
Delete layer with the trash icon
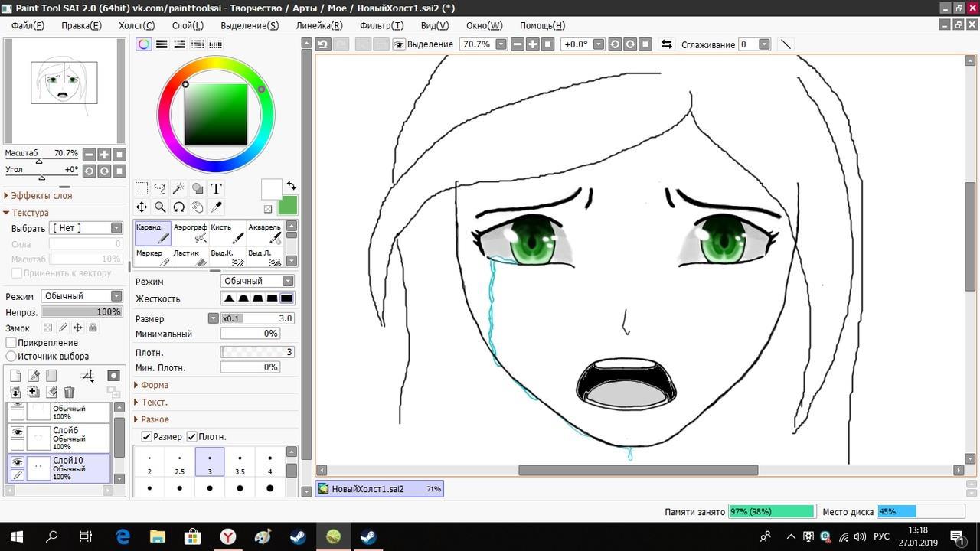pos(69,393)
